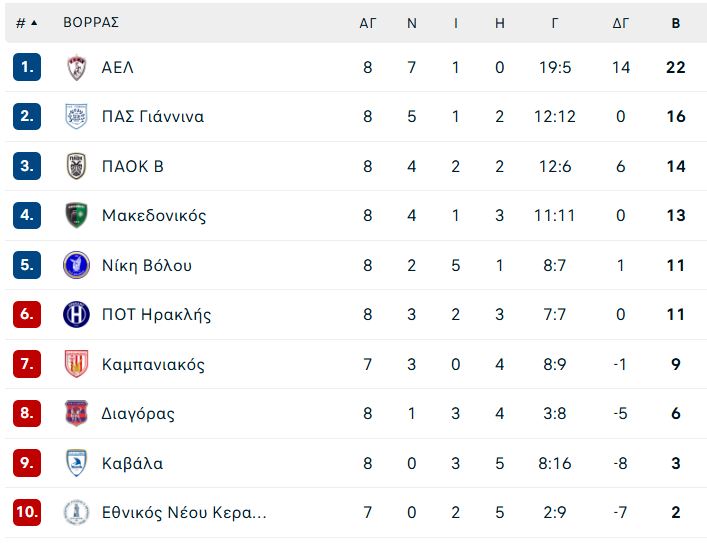The width and height of the screenshot is (707, 550).
Task: Open the Καμπανιακός team name link
Action: [x=153, y=364]
